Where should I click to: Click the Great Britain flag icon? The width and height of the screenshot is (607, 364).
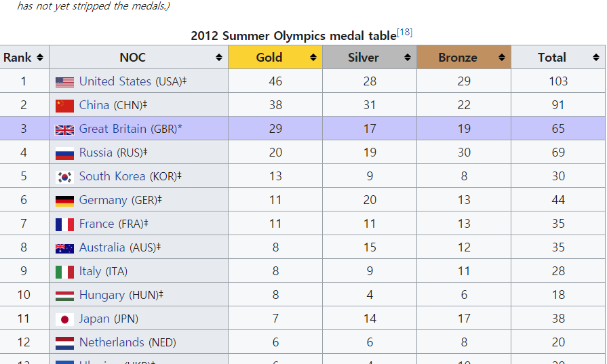tap(64, 129)
